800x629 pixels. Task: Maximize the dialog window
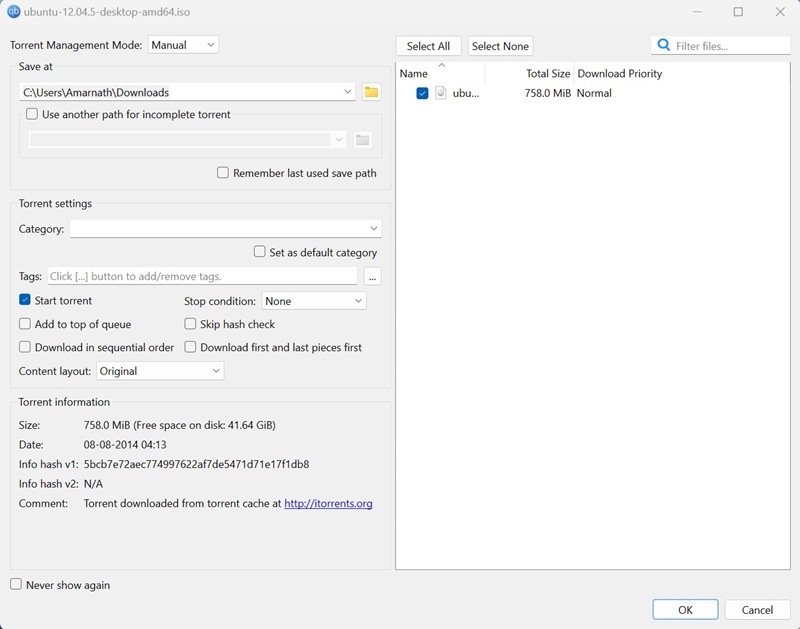point(738,12)
